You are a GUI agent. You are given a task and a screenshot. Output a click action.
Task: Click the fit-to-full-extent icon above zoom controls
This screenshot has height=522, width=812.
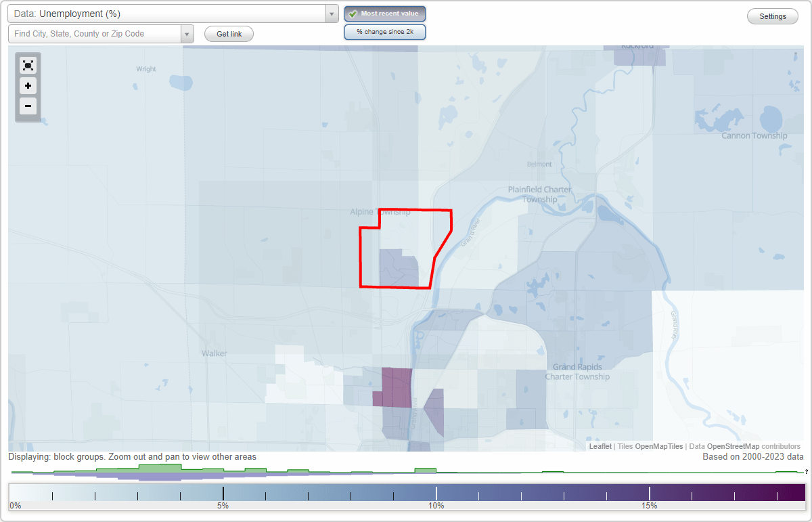click(28, 65)
